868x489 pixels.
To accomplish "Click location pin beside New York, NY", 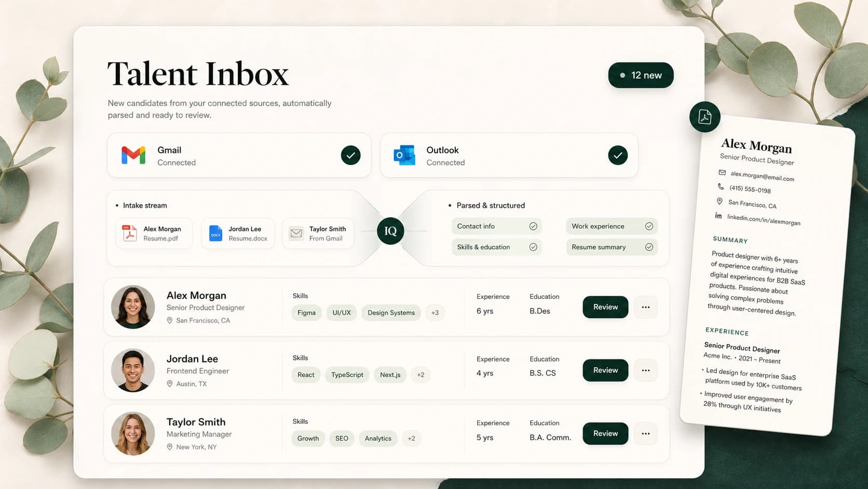I will tap(169, 447).
